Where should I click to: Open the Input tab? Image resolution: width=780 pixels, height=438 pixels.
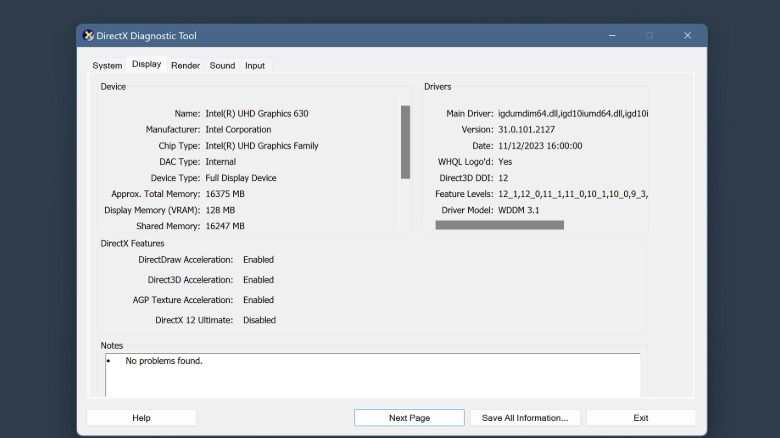point(255,66)
